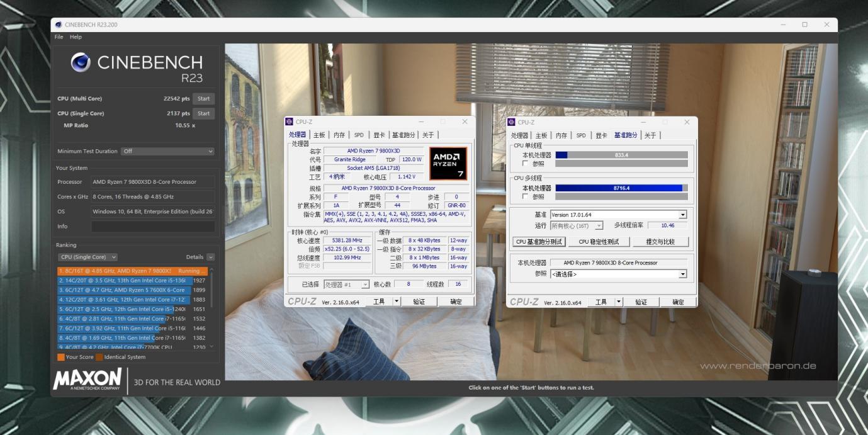Click the AMD Ryzen 7 logo badge
The height and width of the screenshot is (435, 868).
(448, 164)
